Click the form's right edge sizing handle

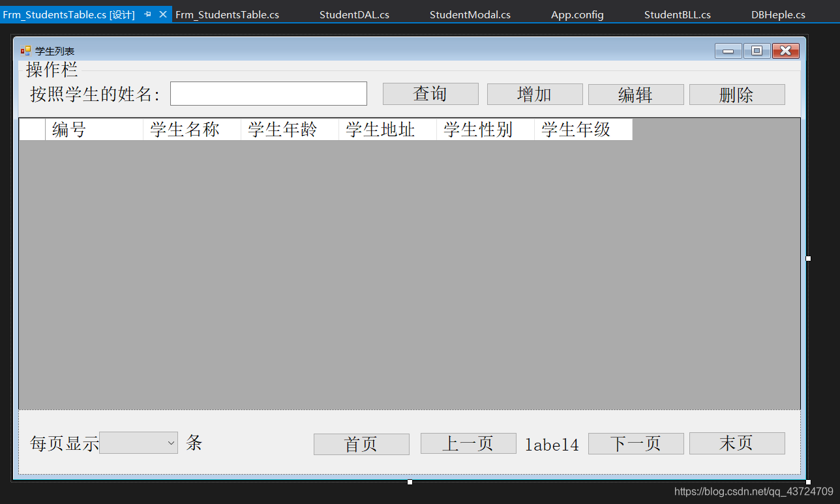point(808,259)
